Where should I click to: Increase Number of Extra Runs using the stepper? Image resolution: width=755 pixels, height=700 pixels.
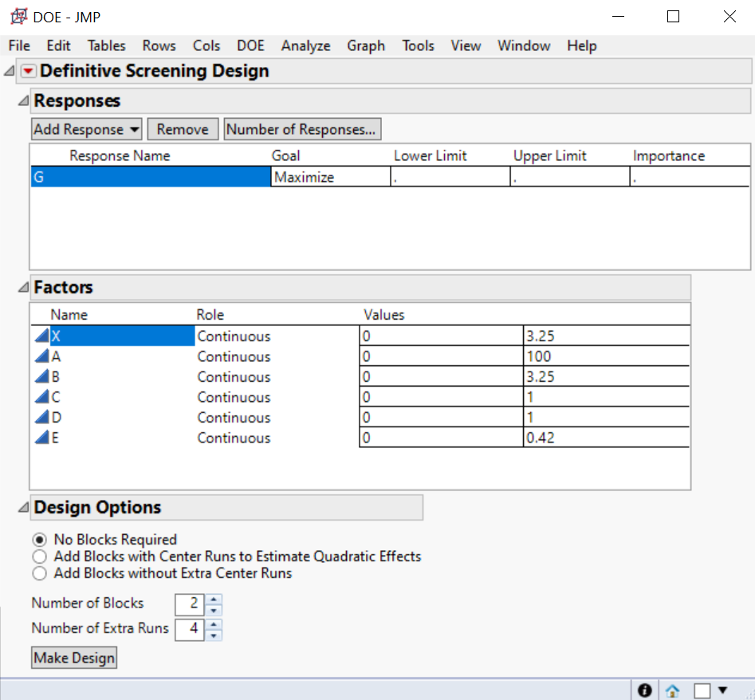213,625
